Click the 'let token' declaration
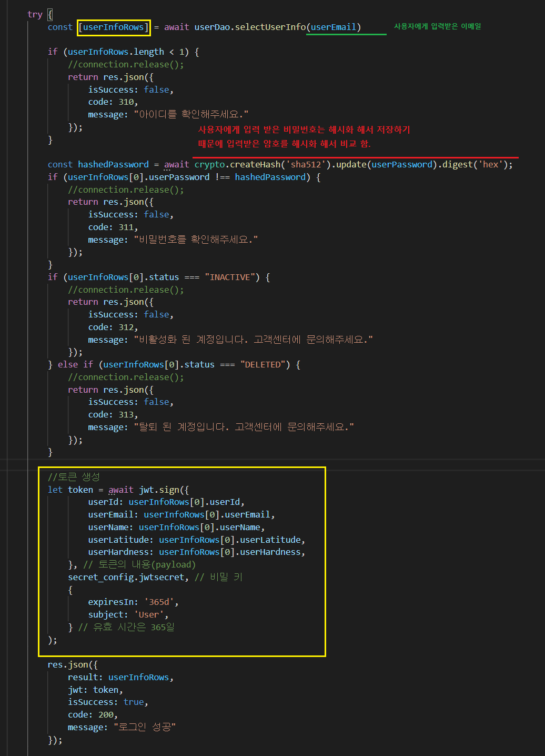Screen dimensions: 545x756 click(70, 490)
